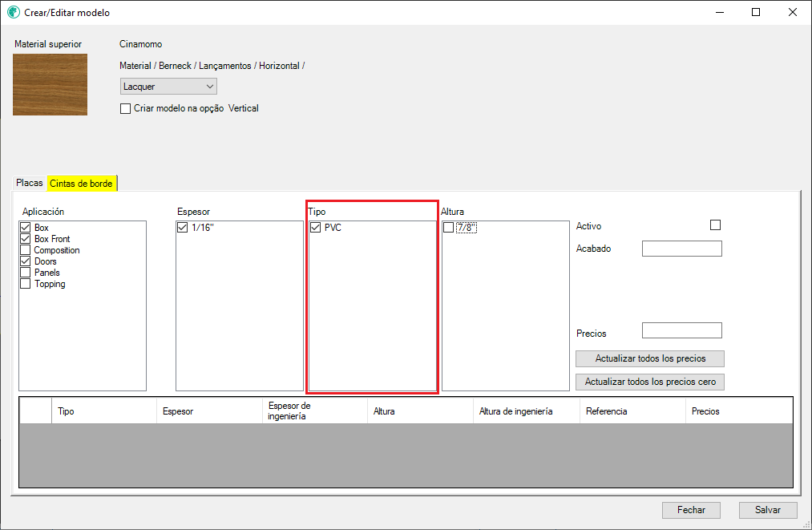Toggle the PVC Tipo checkbox
The height and width of the screenshot is (530, 812).
(315, 228)
